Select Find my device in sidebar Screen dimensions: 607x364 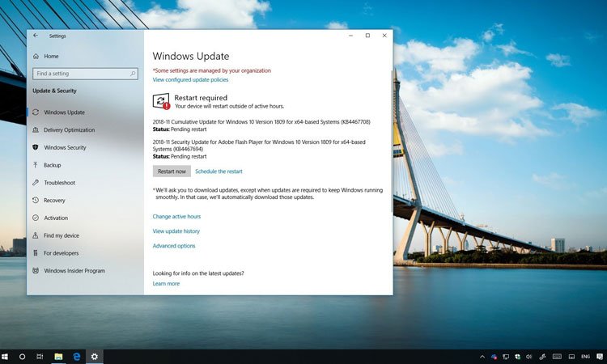61,235
